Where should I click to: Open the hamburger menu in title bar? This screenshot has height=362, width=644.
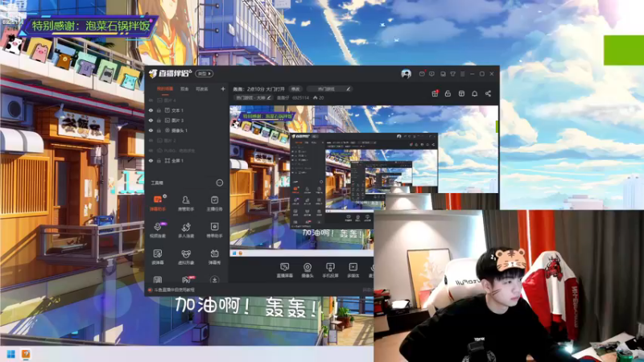pyautogui.click(x=462, y=74)
